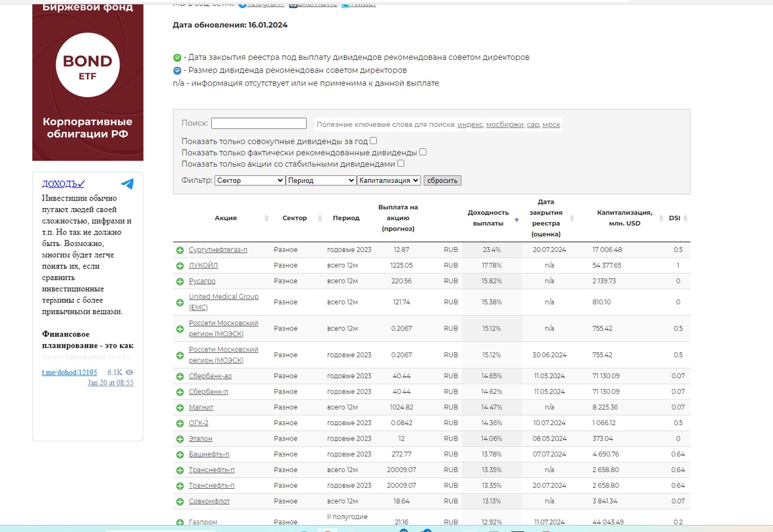Click the 17.78% yield cell for ЛУКОЙЛ
Screen dimensions: 773x532
491,265
